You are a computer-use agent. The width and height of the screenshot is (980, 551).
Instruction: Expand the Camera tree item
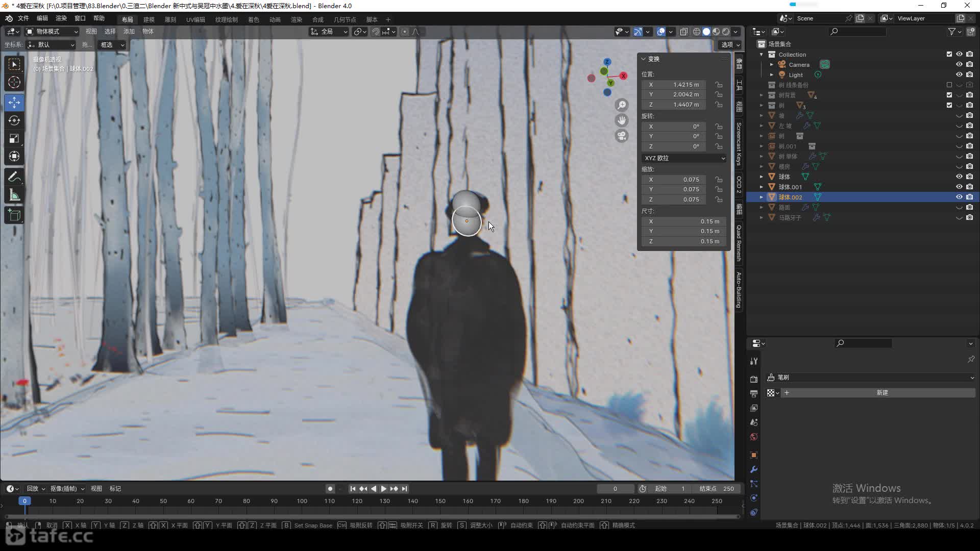click(772, 65)
